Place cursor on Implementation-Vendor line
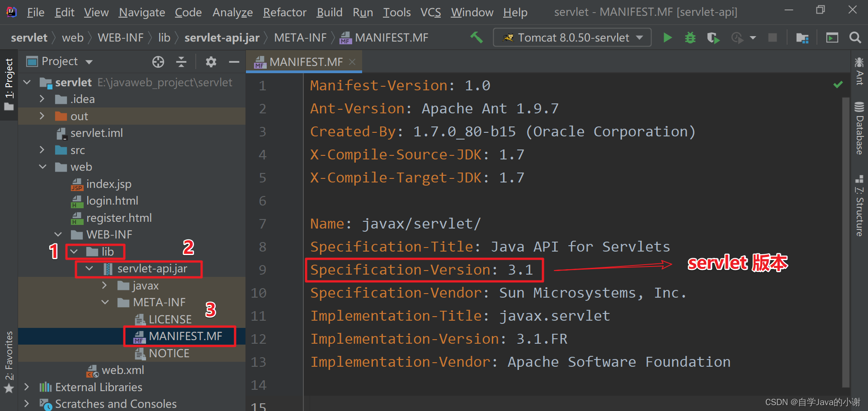This screenshot has height=411, width=868. pyautogui.click(x=520, y=362)
